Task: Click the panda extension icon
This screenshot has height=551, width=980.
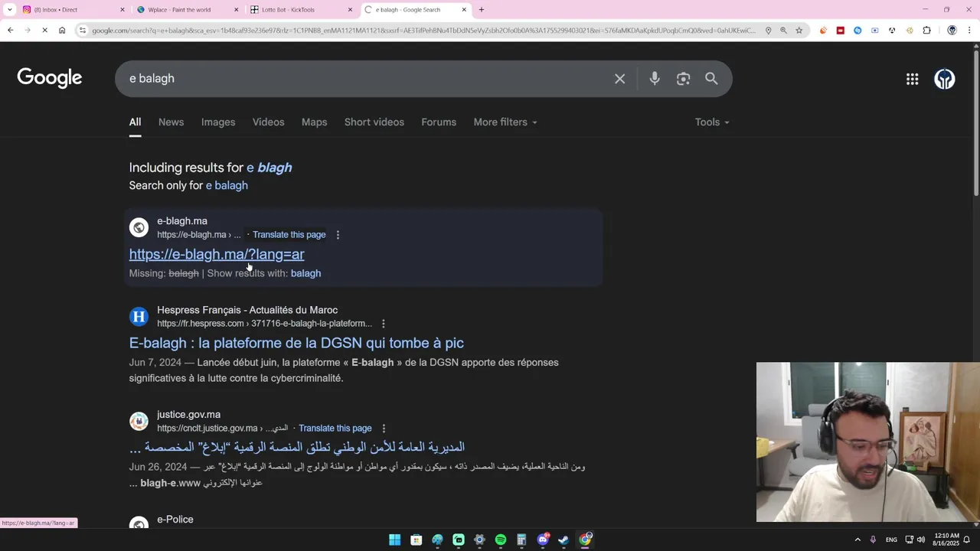Action: click(892, 31)
